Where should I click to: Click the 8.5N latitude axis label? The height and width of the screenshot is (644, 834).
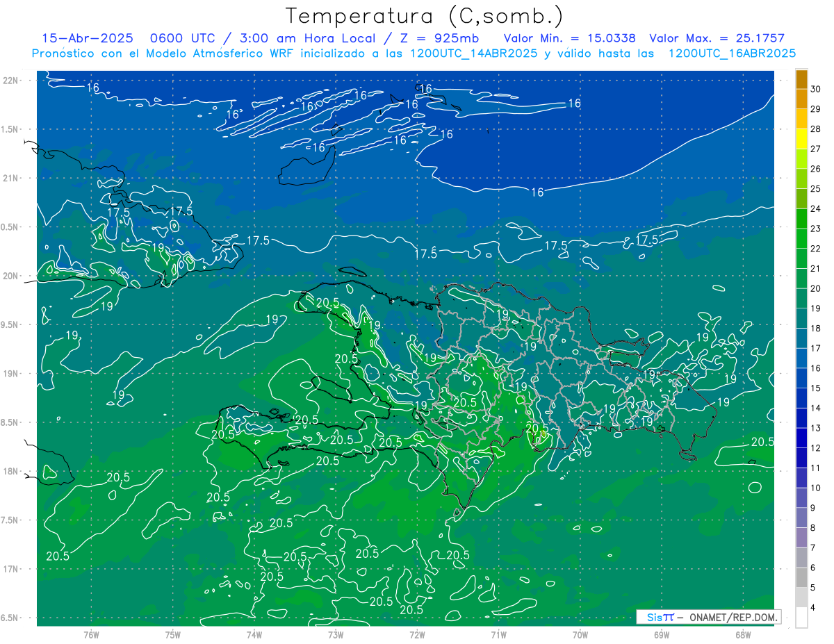point(10,422)
